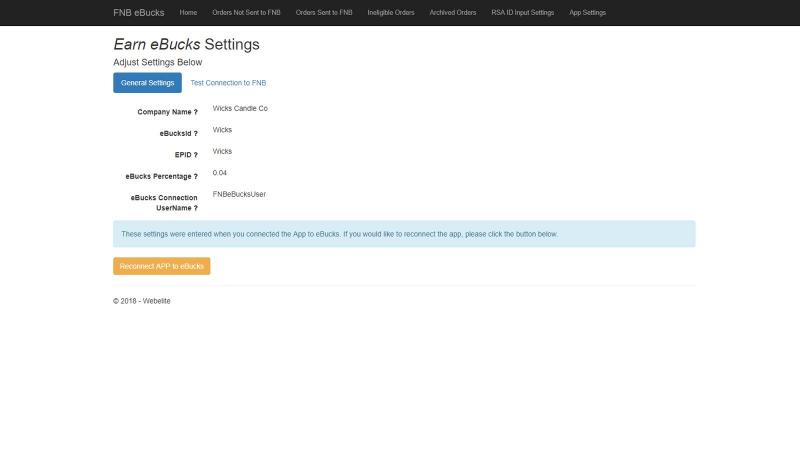Select the FNBeBucksUser value
Screen dimensions: 800x450
pyautogui.click(x=239, y=194)
